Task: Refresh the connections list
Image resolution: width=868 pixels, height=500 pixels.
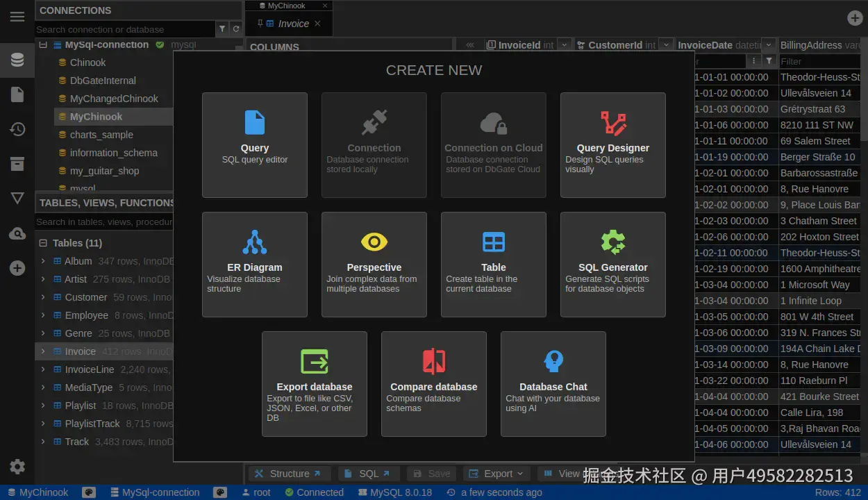Action: click(x=235, y=29)
